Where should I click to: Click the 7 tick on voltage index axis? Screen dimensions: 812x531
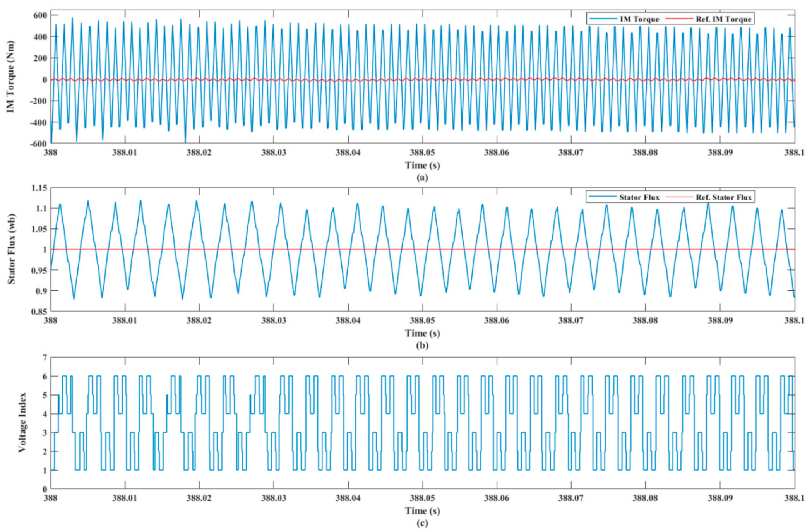pyautogui.click(x=45, y=357)
